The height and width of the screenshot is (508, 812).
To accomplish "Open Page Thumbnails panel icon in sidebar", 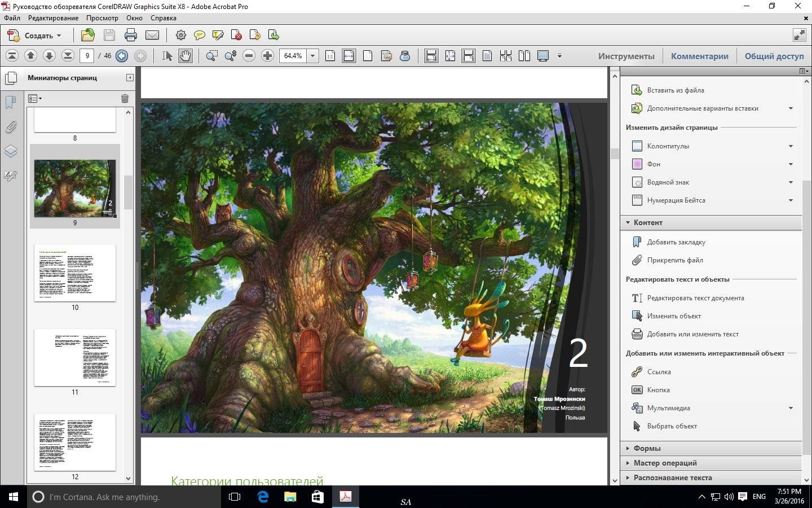I will click(11, 77).
